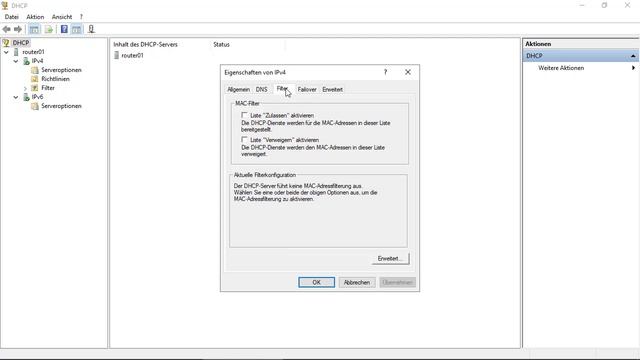Open the Aktion menu
This screenshot has width=640, height=360.
35,17
